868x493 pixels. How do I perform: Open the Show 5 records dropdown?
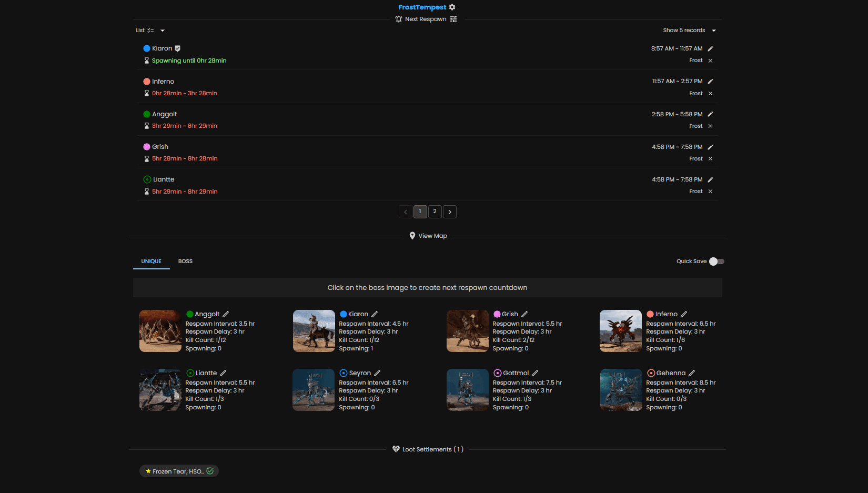[x=690, y=31]
